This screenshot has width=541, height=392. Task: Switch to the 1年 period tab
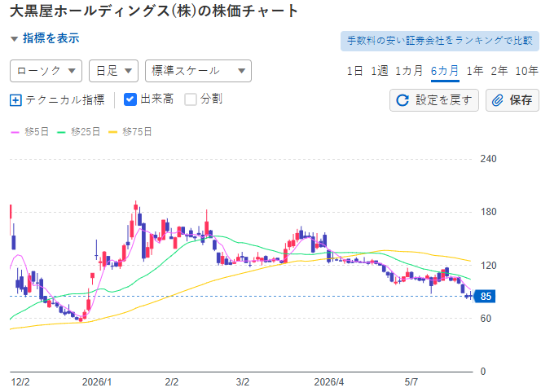tap(475, 71)
